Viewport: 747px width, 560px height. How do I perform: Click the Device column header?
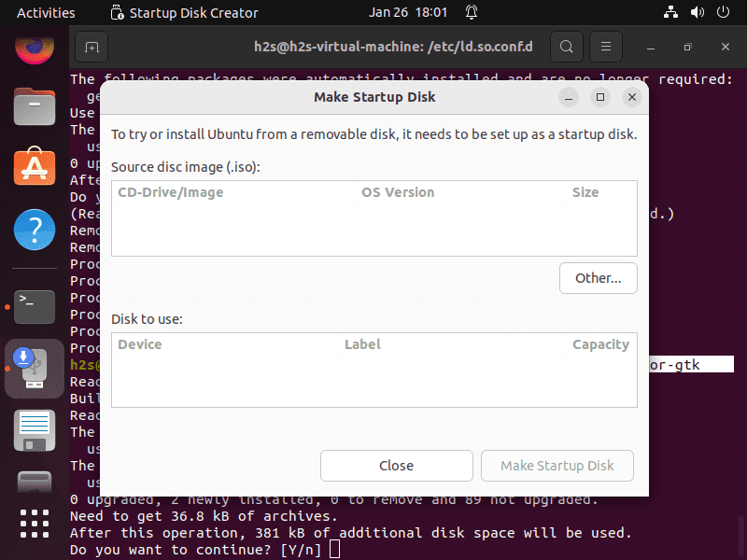pos(225,344)
